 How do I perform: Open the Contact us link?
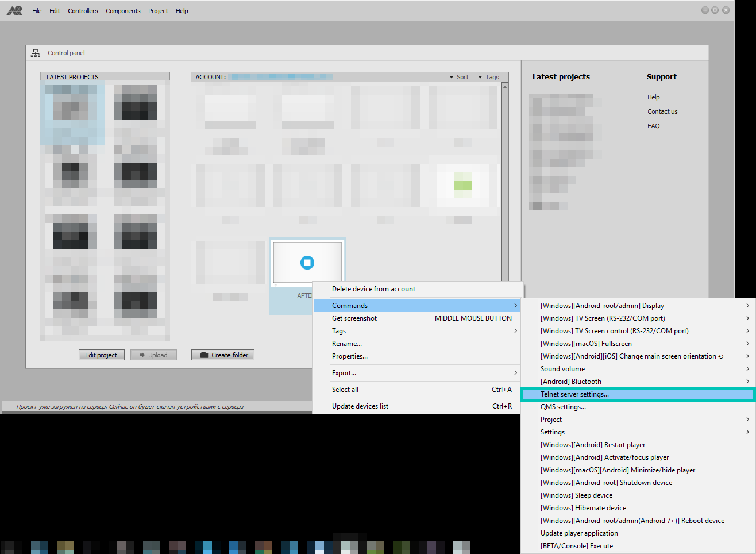(662, 111)
